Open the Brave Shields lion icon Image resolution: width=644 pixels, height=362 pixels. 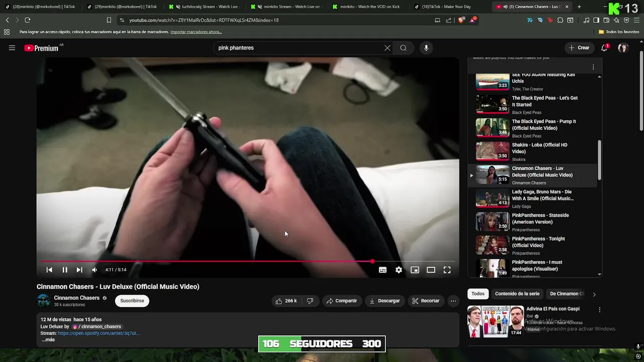click(x=461, y=20)
